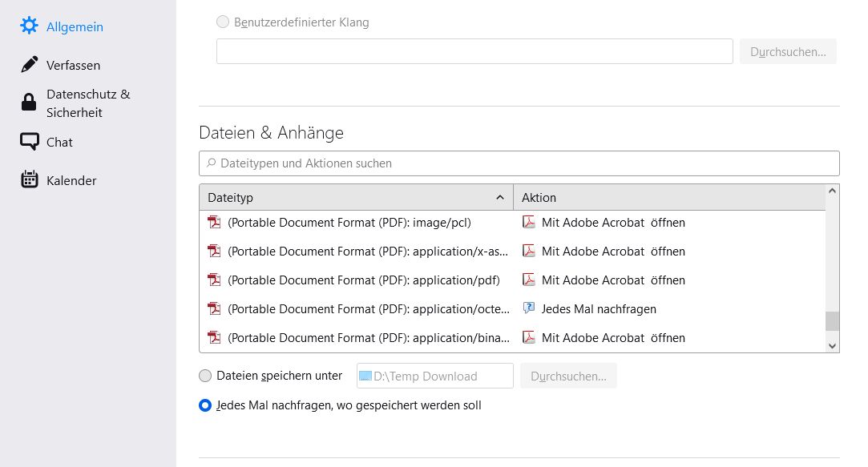Open the Verfassen settings section
This screenshot has height=467, width=868.
click(73, 66)
